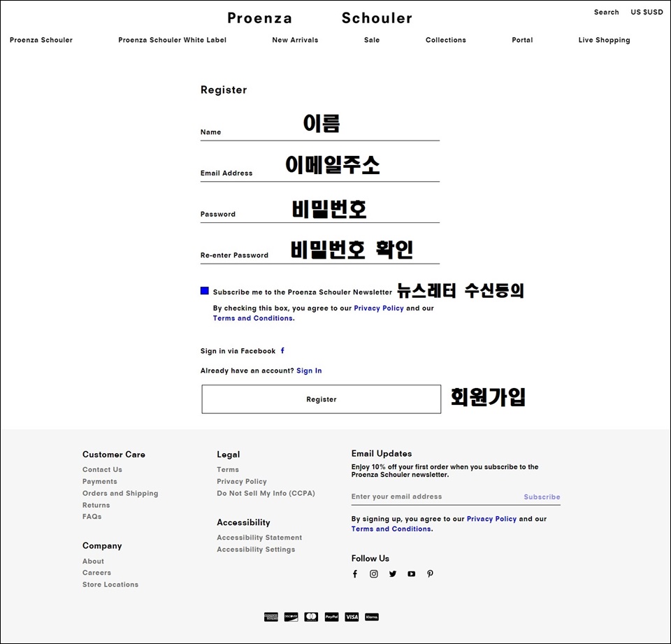Go to New Arrivals
Screen dimensions: 671x644
tap(295, 40)
